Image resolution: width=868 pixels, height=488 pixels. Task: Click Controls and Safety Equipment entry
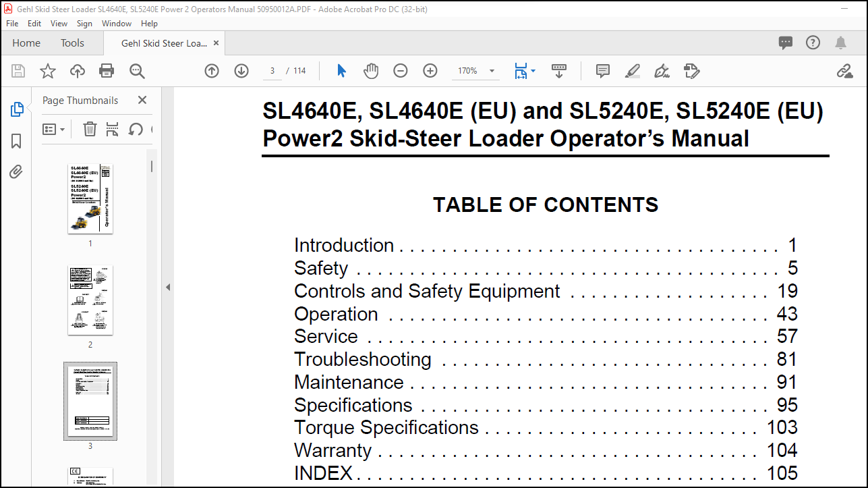click(x=546, y=291)
